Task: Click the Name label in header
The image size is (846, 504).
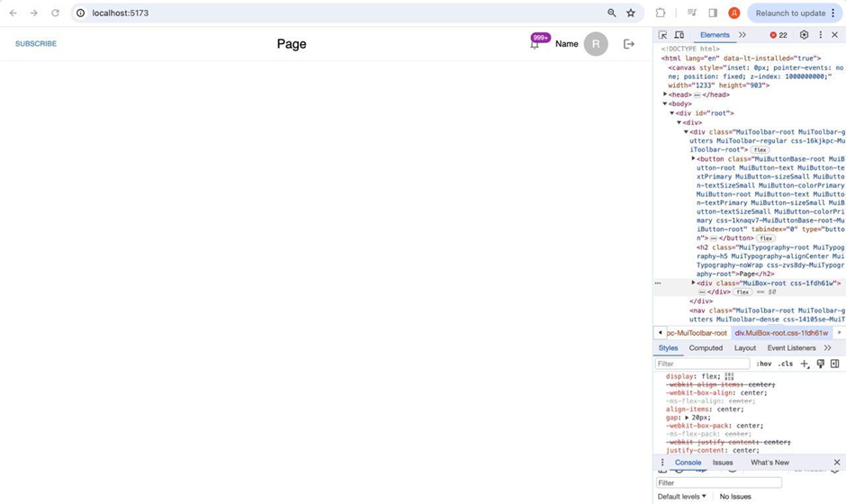Action: point(566,44)
